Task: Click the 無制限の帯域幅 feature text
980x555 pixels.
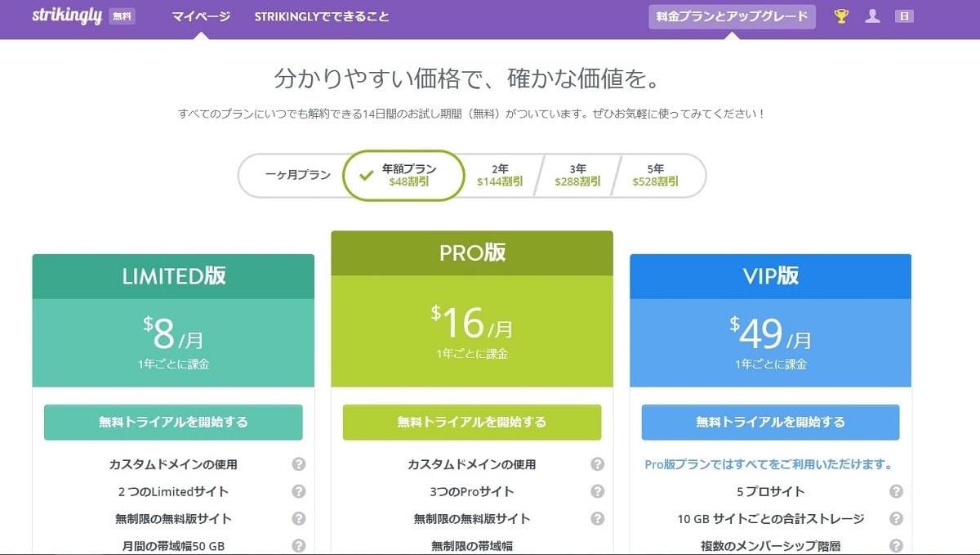Action: (x=472, y=545)
